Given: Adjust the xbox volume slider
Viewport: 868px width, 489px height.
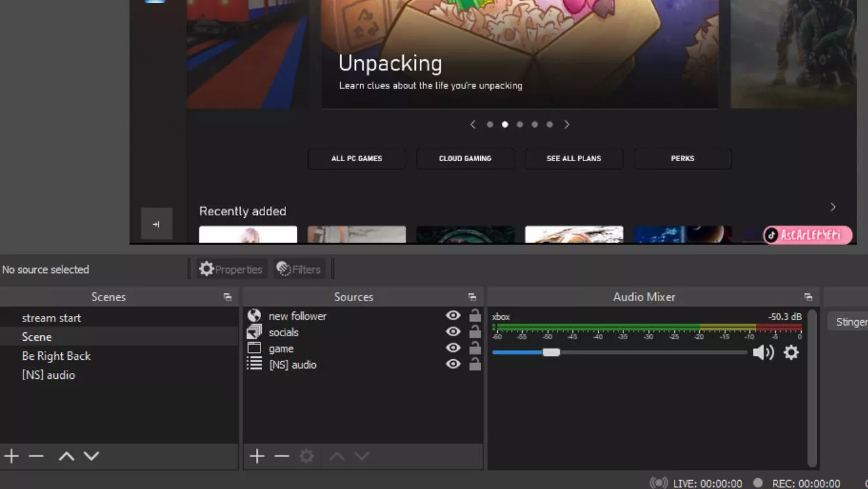Looking at the screenshot, I should (551, 352).
